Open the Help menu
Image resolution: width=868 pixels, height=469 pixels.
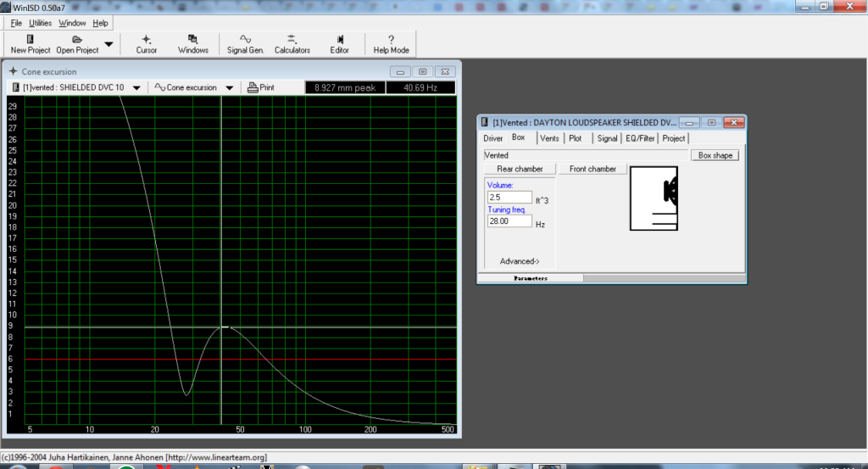pyautogui.click(x=100, y=23)
